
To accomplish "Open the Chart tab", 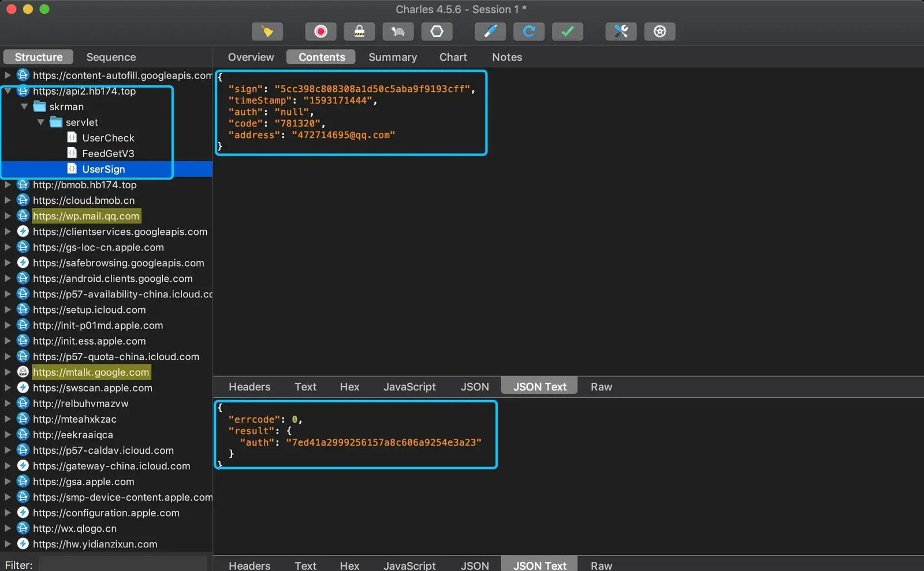I will click(453, 57).
